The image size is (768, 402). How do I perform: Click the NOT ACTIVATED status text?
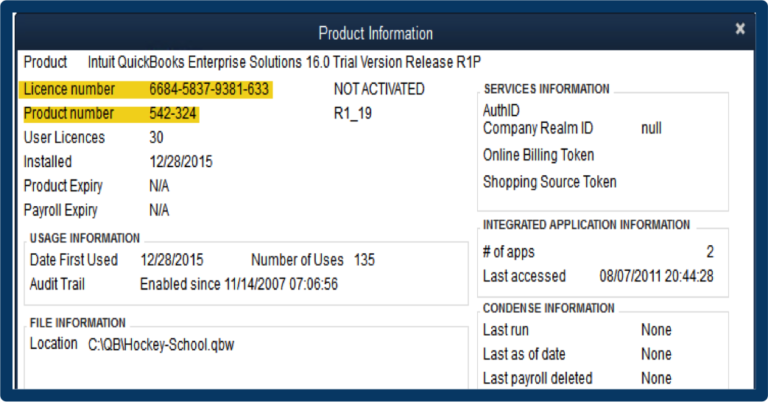pos(379,89)
